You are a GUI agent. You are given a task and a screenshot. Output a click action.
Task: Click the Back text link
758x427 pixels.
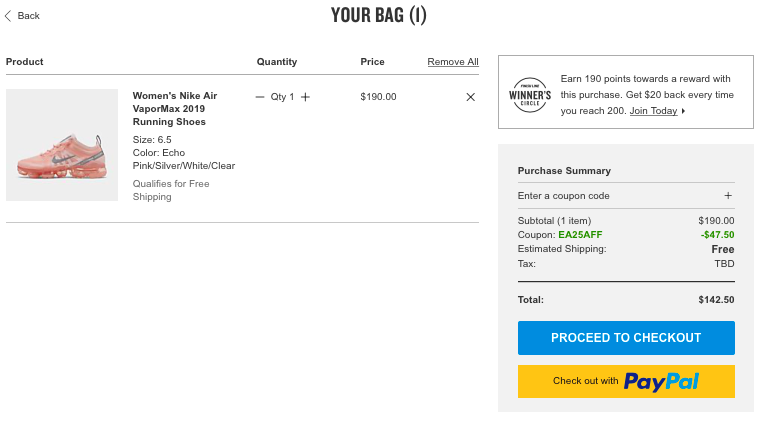tap(29, 16)
